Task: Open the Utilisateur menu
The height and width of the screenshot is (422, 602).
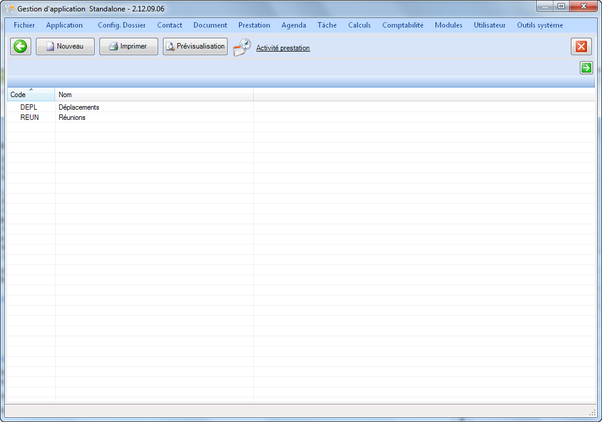Action: (x=489, y=25)
